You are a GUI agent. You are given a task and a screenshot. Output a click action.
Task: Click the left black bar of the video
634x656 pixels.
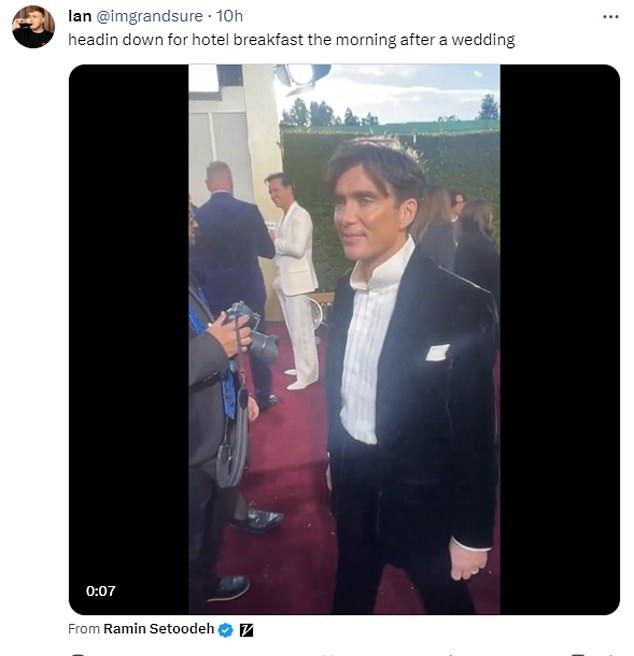point(128,339)
